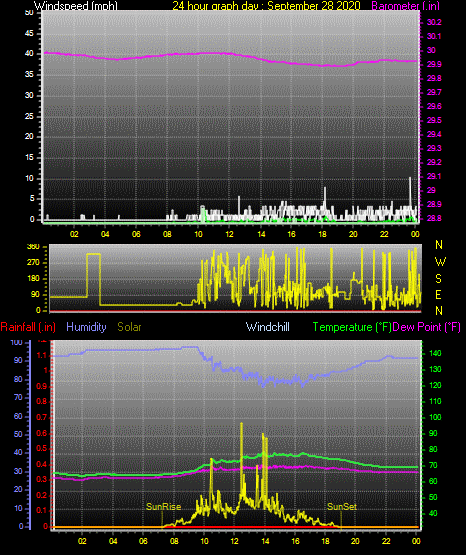
Task: Click the SunSet marker label
Action: [342, 507]
